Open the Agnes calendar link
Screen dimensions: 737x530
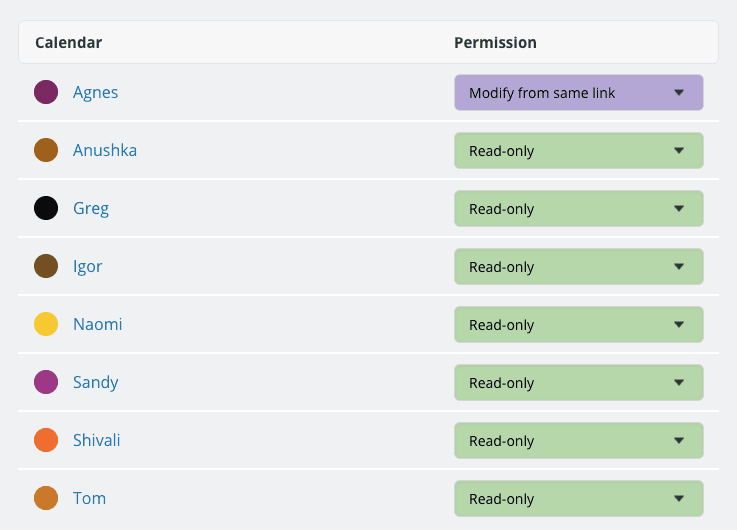pos(95,93)
